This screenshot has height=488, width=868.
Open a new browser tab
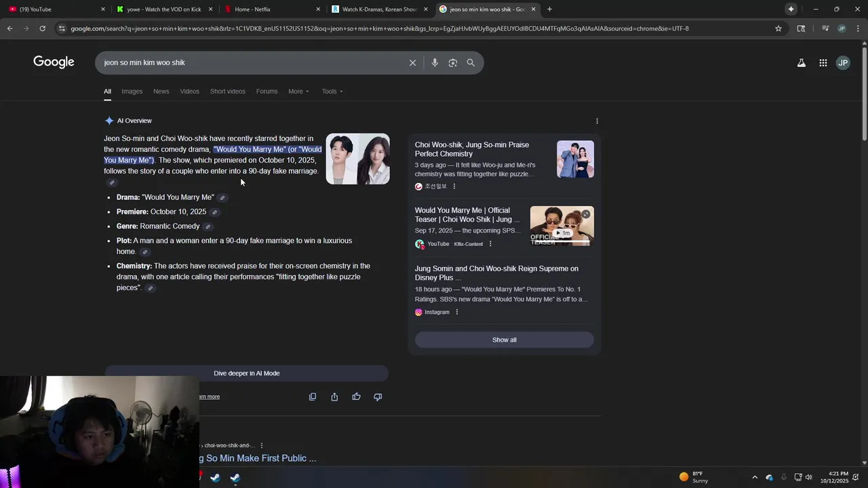pos(549,9)
